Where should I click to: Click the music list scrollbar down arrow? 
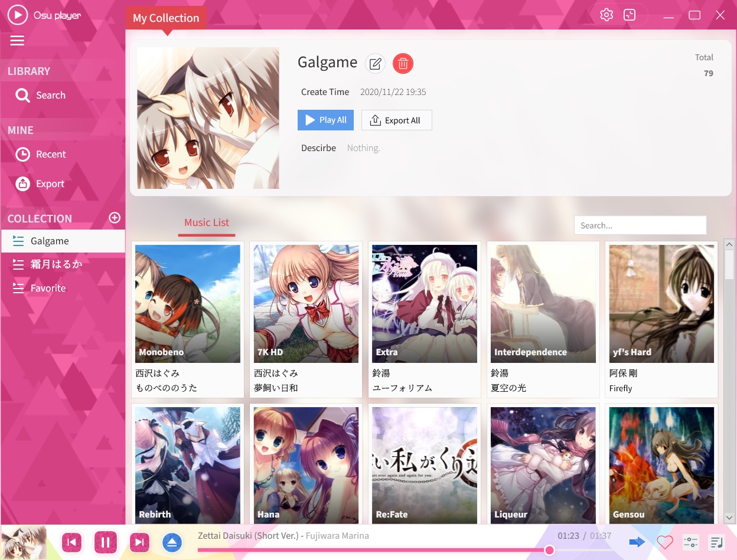[x=729, y=518]
